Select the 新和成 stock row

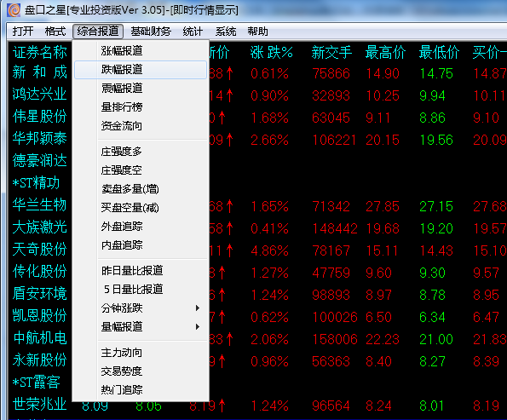39,72
